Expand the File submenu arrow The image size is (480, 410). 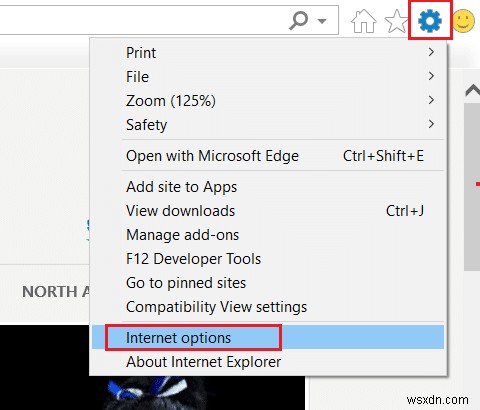pyautogui.click(x=431, y=76)
